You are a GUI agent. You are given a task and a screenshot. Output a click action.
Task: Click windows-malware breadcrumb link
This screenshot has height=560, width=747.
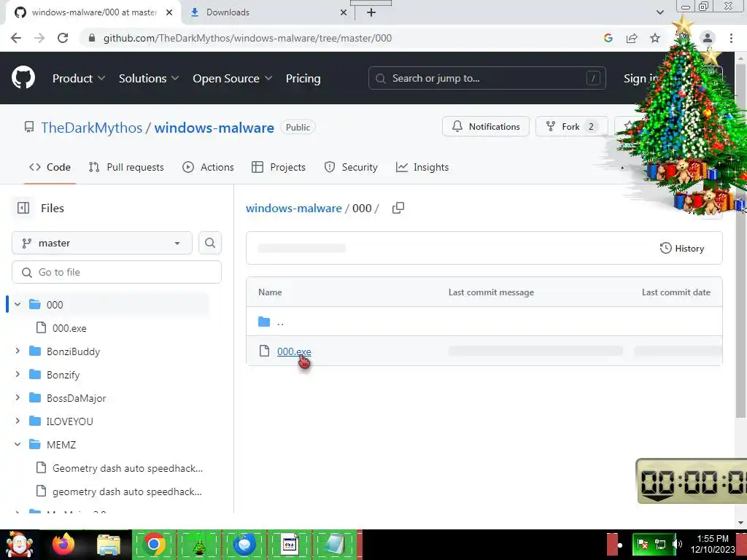(293, 208)
